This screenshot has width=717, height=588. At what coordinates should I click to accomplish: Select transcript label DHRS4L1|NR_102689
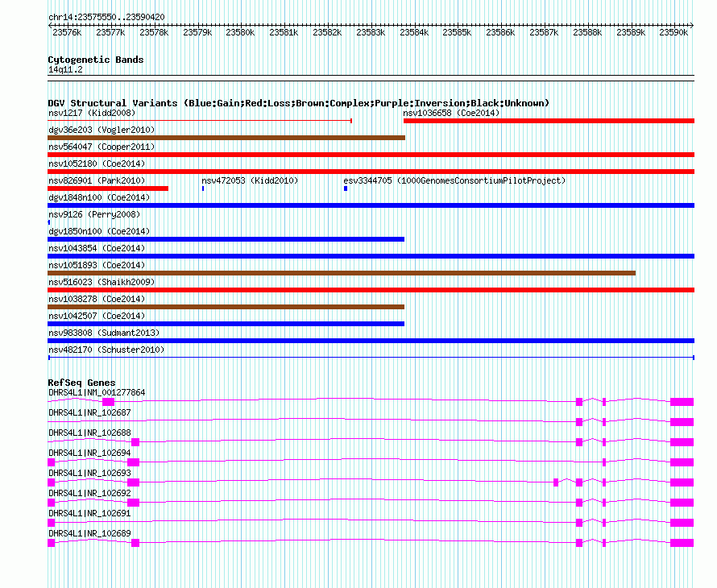[x=89, y=533]
